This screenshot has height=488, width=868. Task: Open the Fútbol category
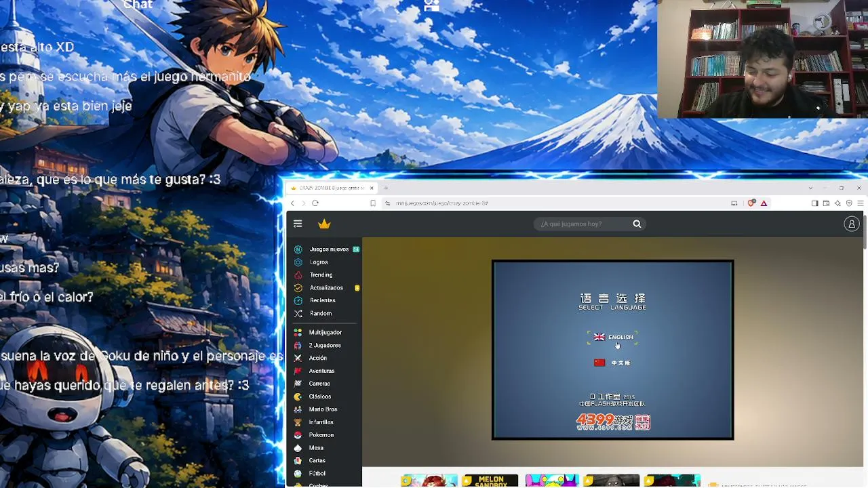tap(317, 474)
